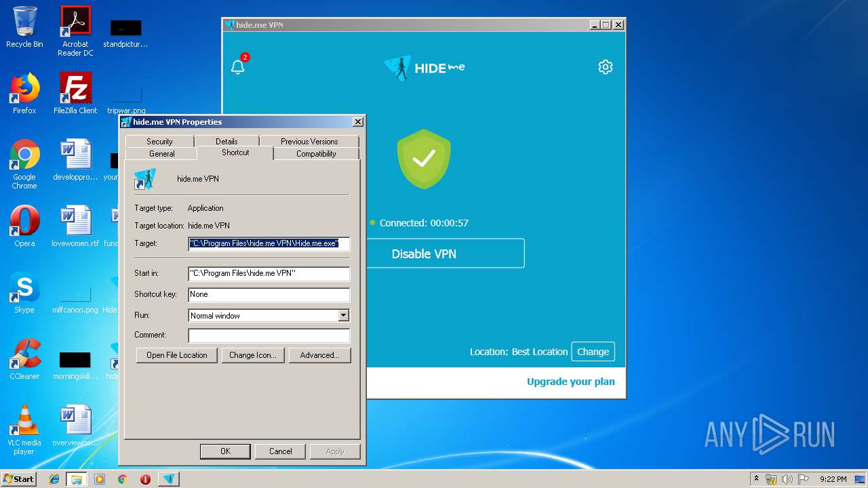
Task: Launch FileZilla Client shortcut
Action: tap(75, 94)
